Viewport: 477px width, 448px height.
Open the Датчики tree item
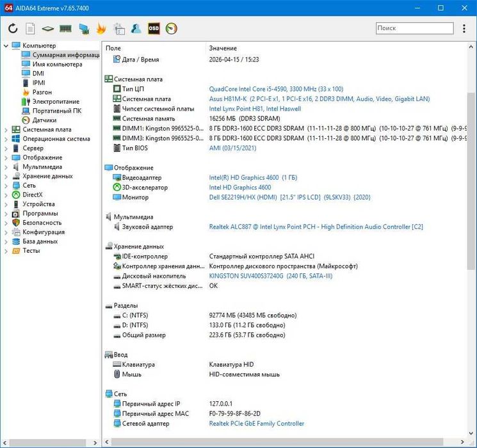(x=39, y=120)
